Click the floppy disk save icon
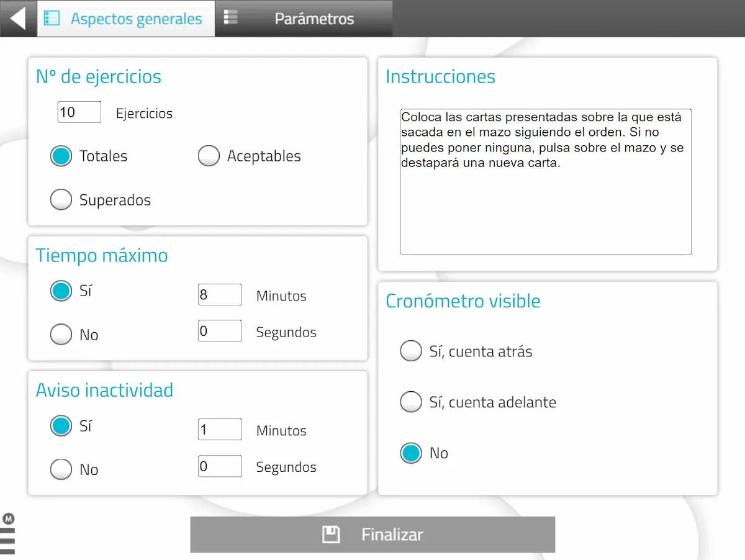This screenshot has height=560, width=745. coord(331,535)
